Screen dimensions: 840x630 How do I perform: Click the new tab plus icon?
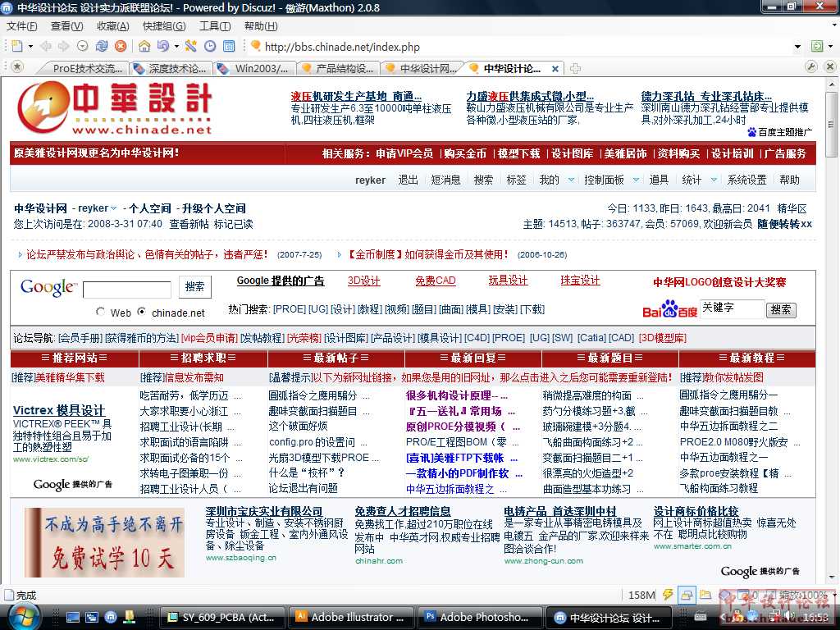[575, 68]
